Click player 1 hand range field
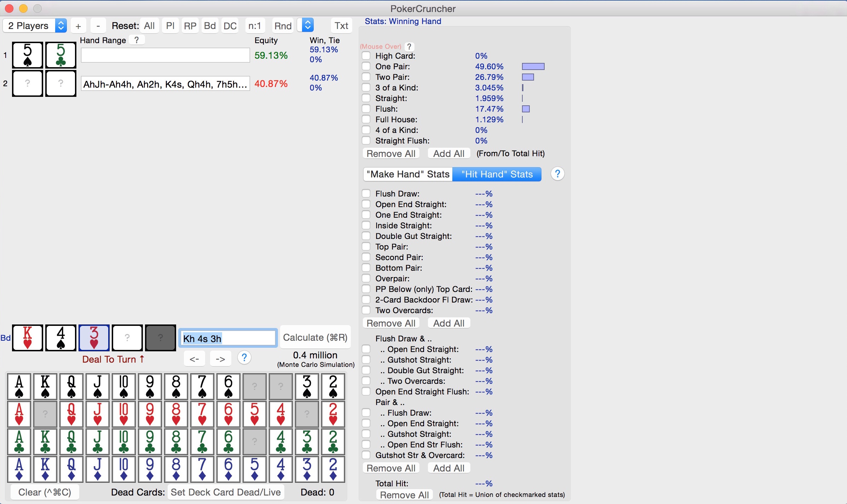The image size is (847, 504). [166, 55]
